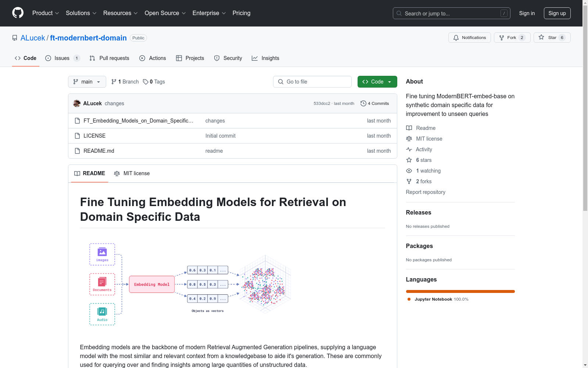Click the Report repository link
This screenshot has width=588, height=368.
(426, 192)
